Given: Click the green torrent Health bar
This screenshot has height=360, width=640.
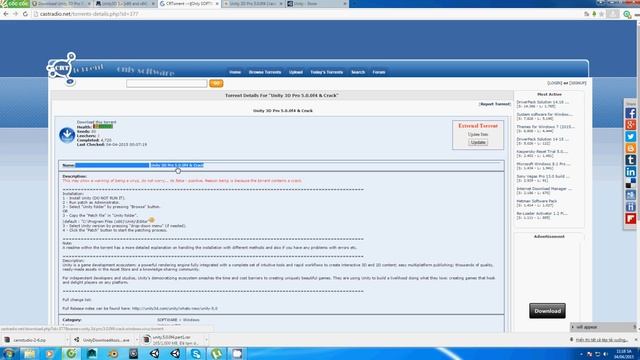Looking at the screenshot, I should (x=103, y=127).
